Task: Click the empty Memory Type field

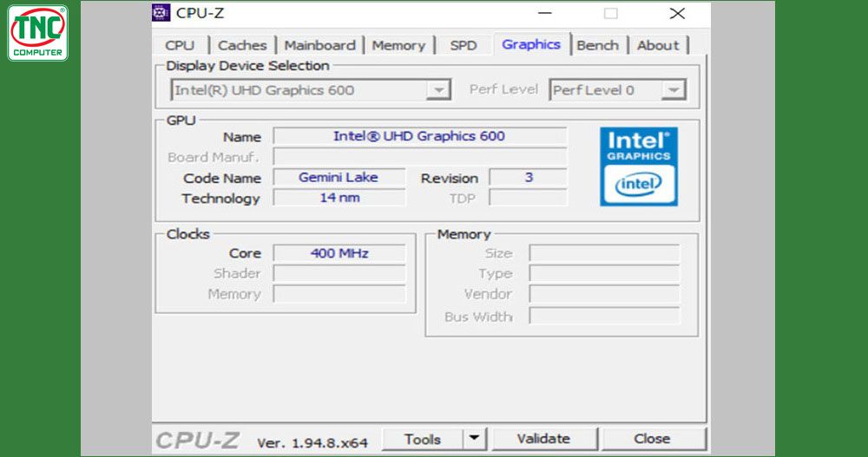Action: pos(604,274)
